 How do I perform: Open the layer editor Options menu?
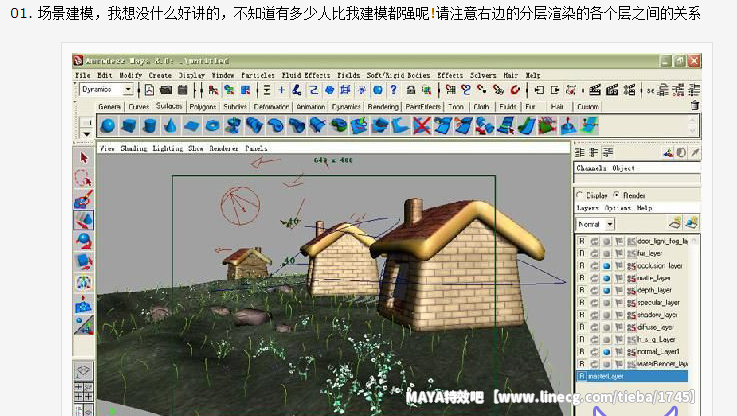[617, 207]
